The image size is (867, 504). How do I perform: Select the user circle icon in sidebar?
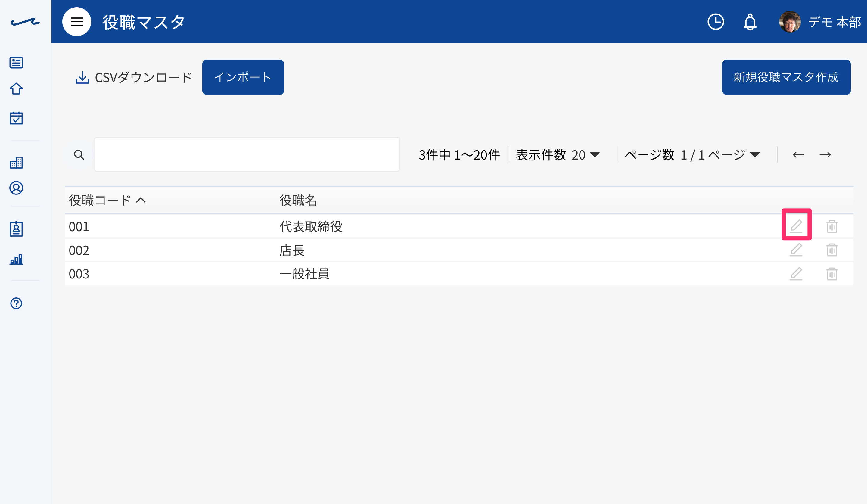coord(16,188)
